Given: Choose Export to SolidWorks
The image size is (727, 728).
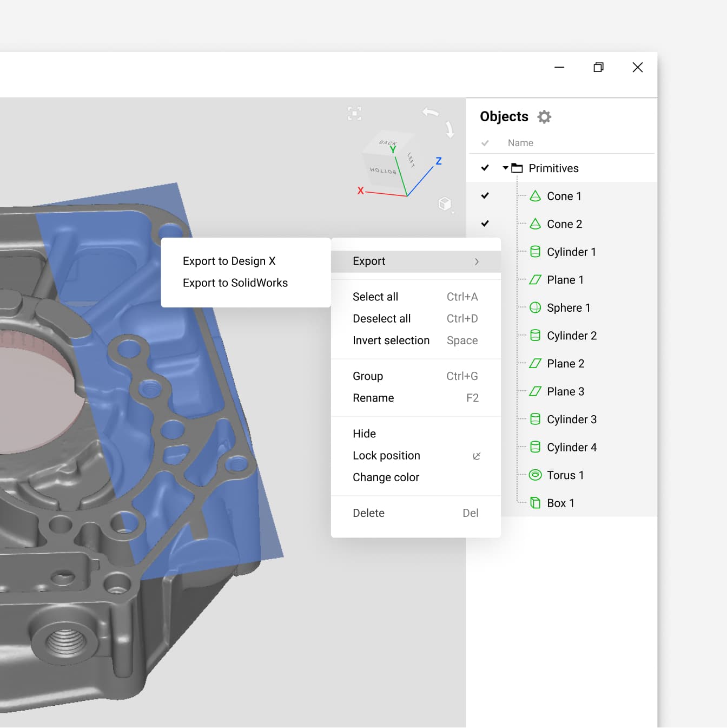Looking at the screenshot, I should 235,283.
